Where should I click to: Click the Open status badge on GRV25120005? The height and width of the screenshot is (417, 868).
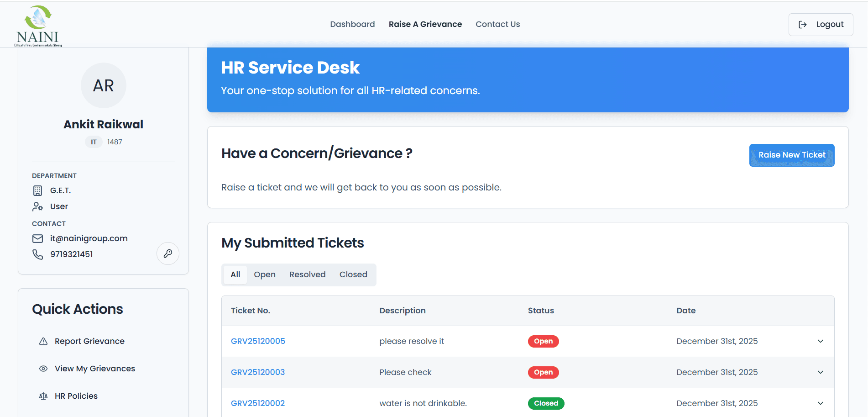543,341
